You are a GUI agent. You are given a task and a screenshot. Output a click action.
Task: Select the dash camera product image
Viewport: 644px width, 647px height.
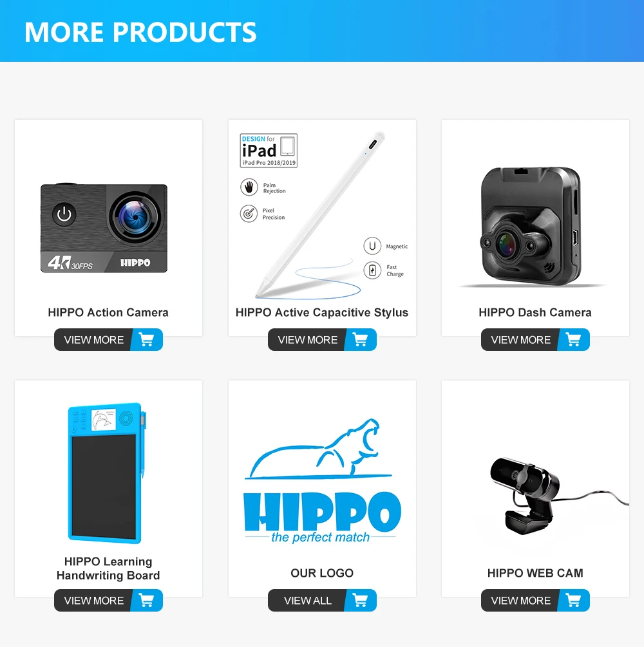tap(532, 226)
